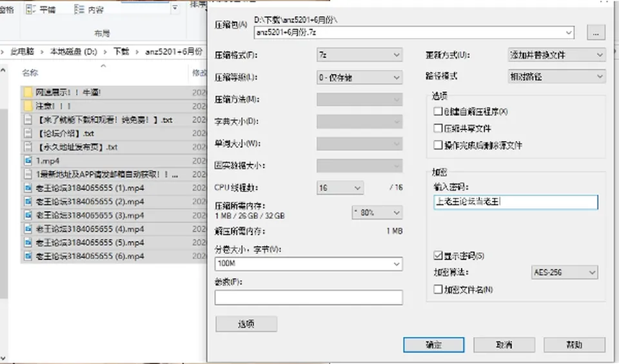Viewport: 619px width, 364px height.
Task: Enable 压缩共享文件 checkbox
Action: click(x=437, y=128)
